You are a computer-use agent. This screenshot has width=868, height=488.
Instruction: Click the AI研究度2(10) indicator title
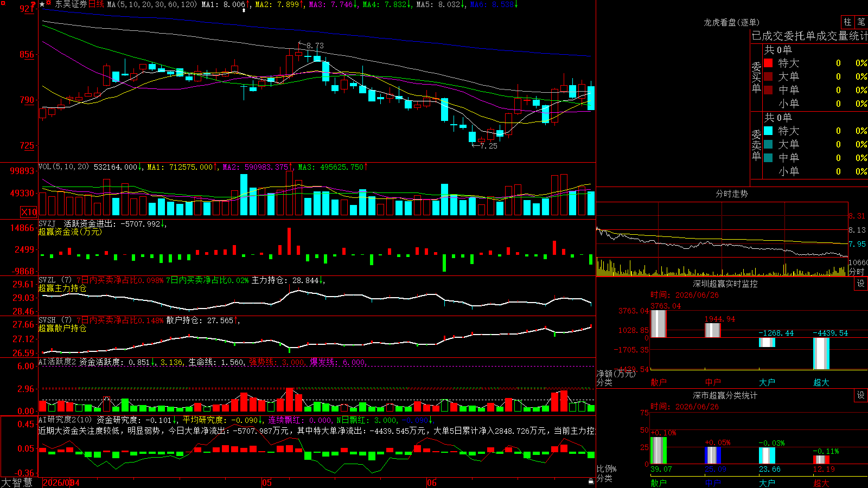tap(65, 420)
